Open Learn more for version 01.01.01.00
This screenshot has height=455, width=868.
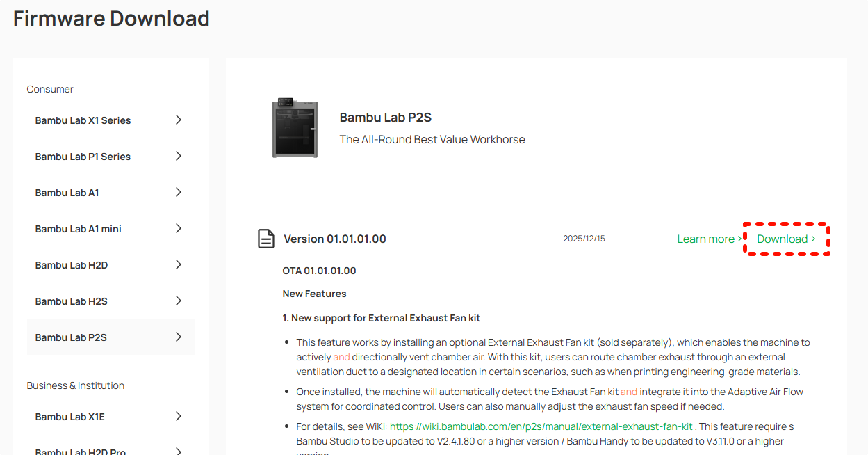[710, 239]
